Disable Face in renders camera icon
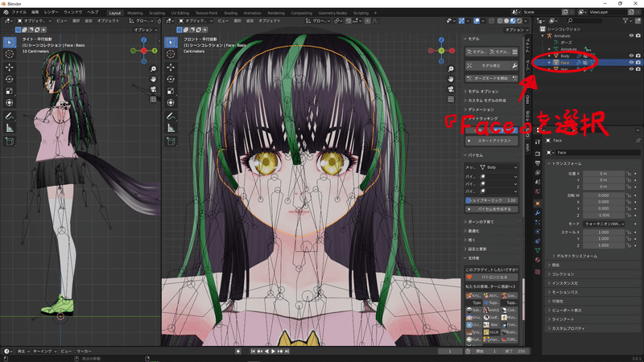644x362 pixels. pos(638,63)
